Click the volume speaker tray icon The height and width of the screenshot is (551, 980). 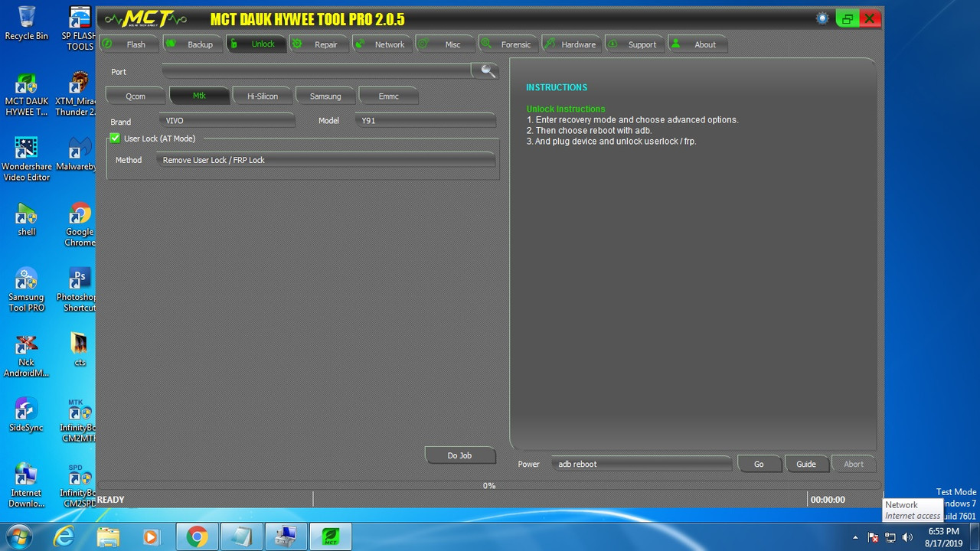pos(907,537)
